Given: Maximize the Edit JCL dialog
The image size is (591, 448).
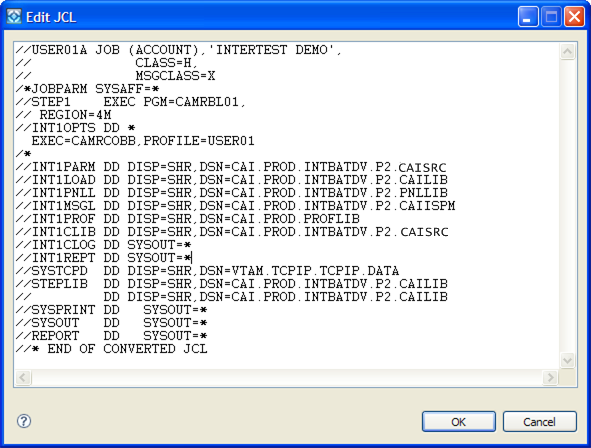Looking at the screenshot, I should (551, 17).
